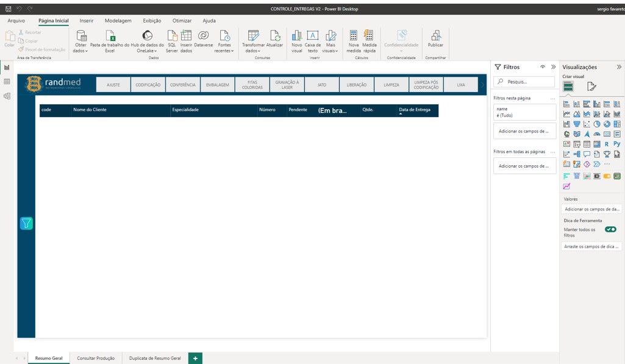This screenshot has width=625, height=364.
Task: Click Caixa de texto in the ribbon
Action: point(312,41)
